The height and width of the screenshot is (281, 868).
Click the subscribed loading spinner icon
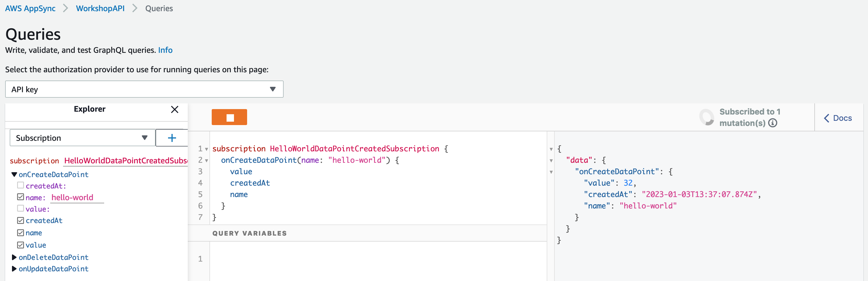[706, 117]
